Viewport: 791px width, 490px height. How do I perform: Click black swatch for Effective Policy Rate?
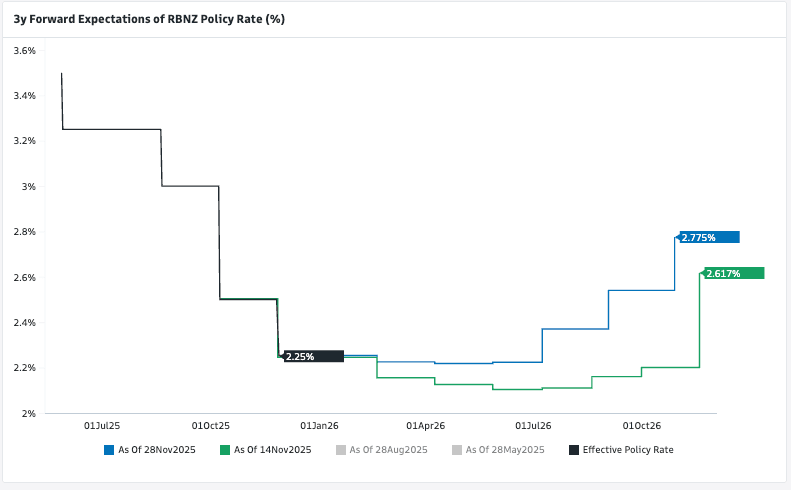click(574, 450)
